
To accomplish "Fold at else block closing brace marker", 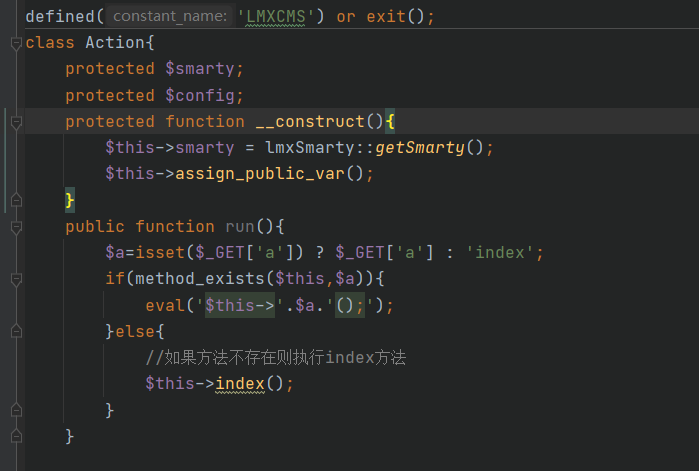I will (16, 410).
